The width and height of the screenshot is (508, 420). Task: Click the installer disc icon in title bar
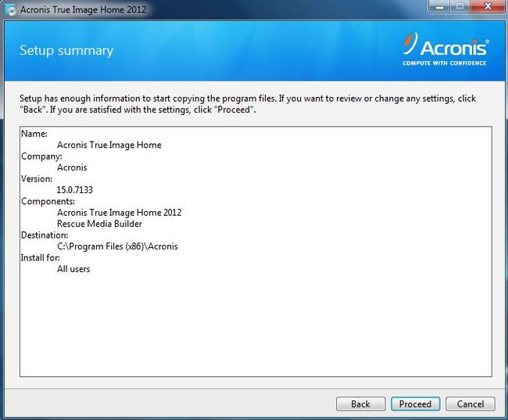10,10
